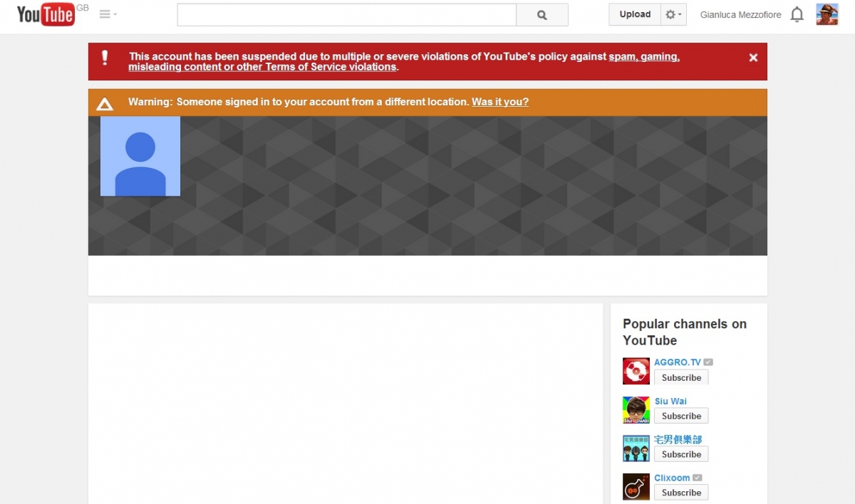Subscribe to 宅男俱樂部

pos(681,454)
